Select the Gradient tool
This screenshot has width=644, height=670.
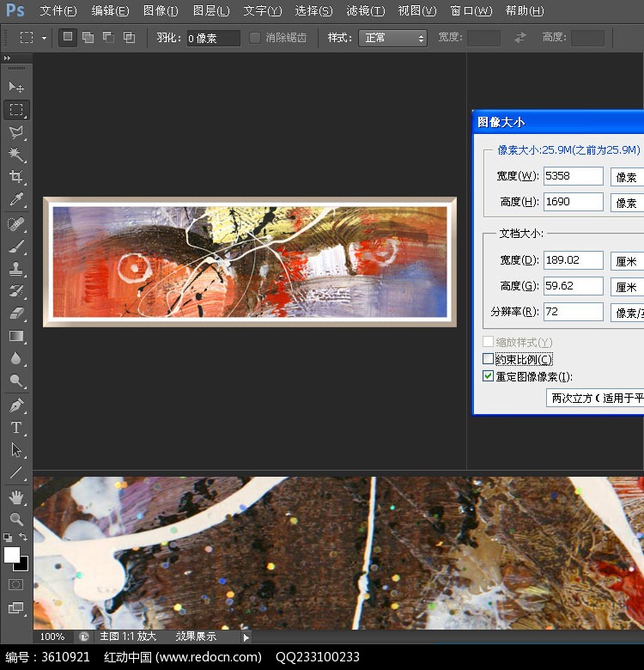pos(16,336)
